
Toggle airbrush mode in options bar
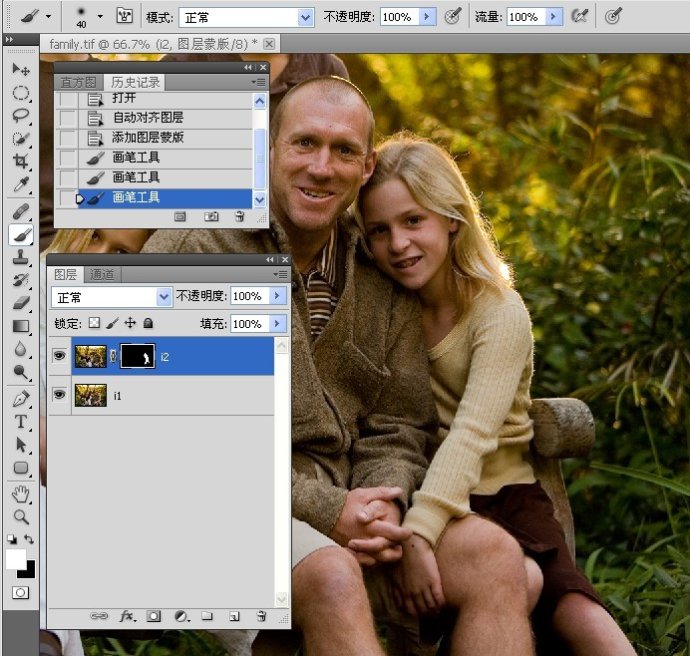580,17
